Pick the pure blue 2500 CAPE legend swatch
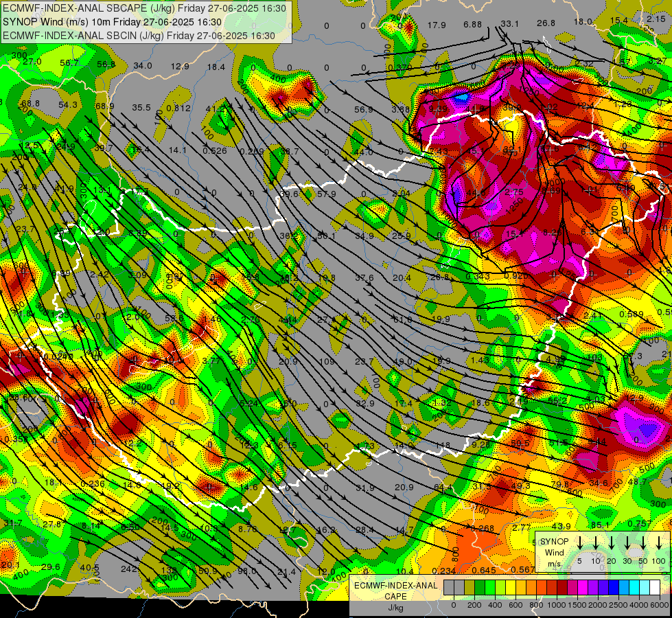This screenshot has height=618, width=672. click(x=614, y=587)
